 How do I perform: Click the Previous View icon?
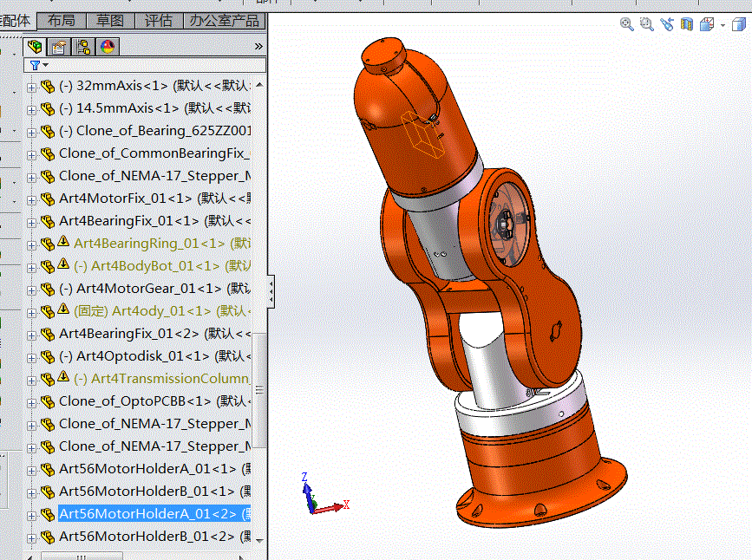point(667,25)
